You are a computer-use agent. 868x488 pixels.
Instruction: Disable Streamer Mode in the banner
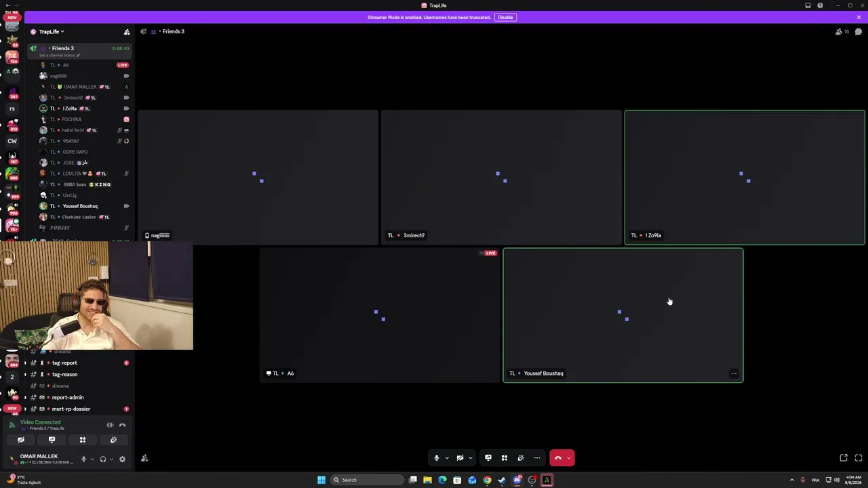click(505, 17)
